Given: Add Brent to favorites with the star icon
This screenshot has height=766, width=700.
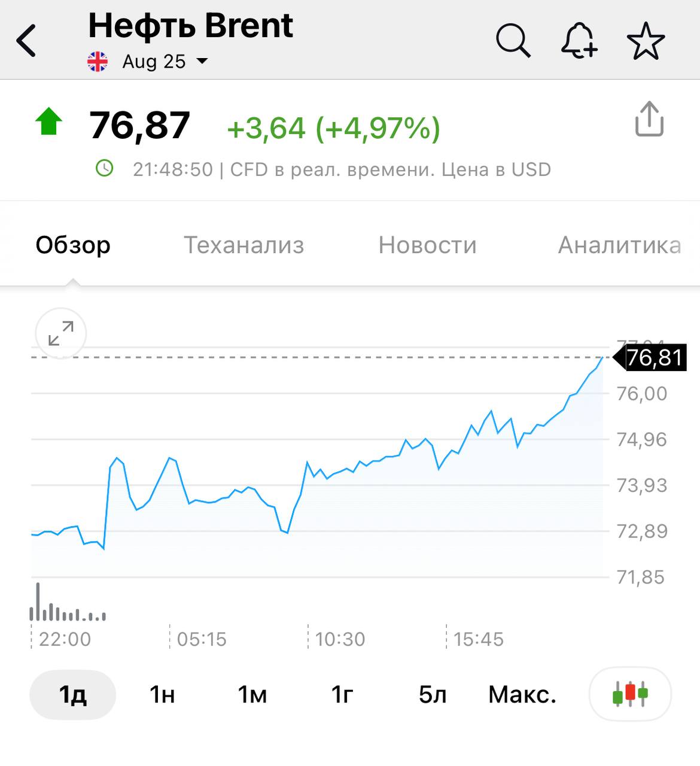Looking at the screenshot, I should (x=646, y=41).
